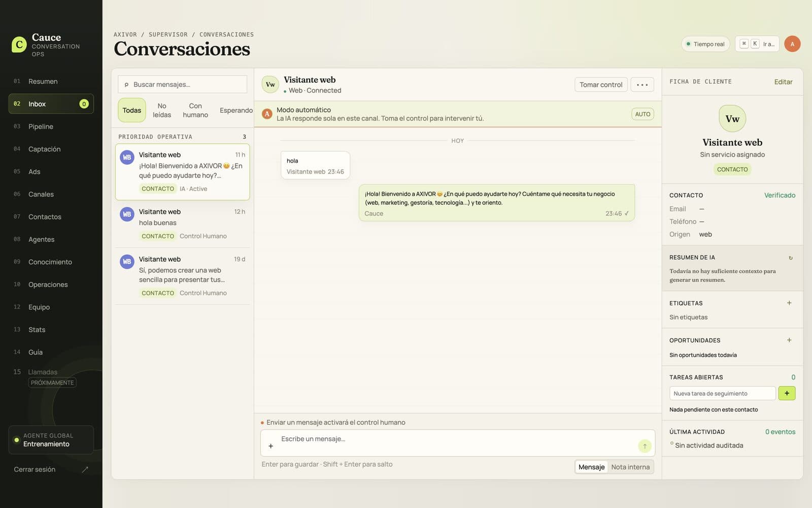Select the Mensaje composer mode

pyautogui.click(x=591, y=467)
